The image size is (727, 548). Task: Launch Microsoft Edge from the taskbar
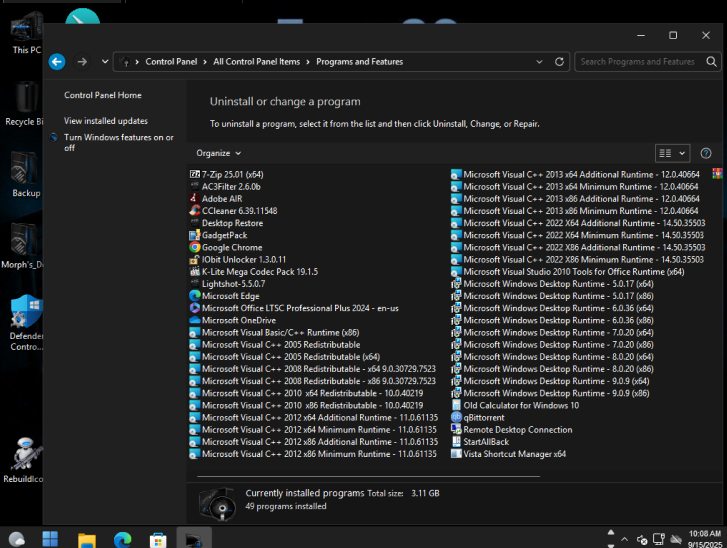tap(122, 539)
